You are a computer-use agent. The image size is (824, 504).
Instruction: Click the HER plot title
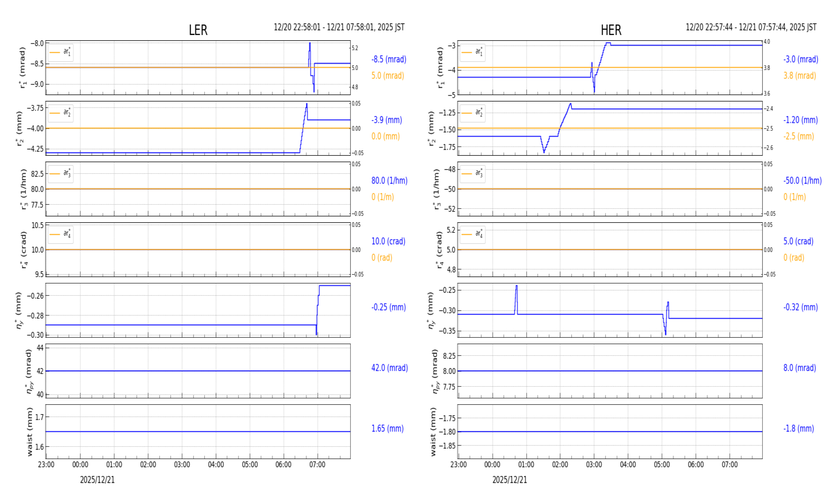click(611, 30)
